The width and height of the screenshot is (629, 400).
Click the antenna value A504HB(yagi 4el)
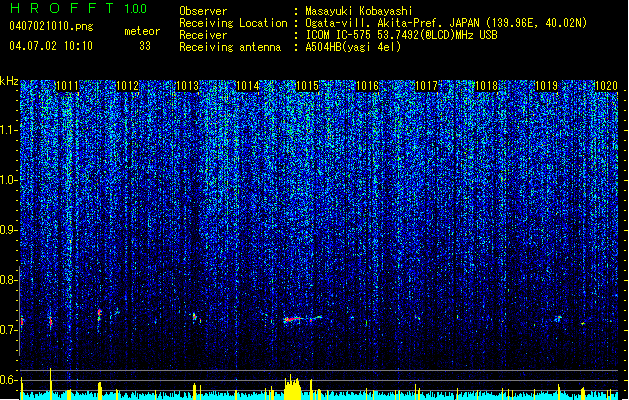point(353,47)
